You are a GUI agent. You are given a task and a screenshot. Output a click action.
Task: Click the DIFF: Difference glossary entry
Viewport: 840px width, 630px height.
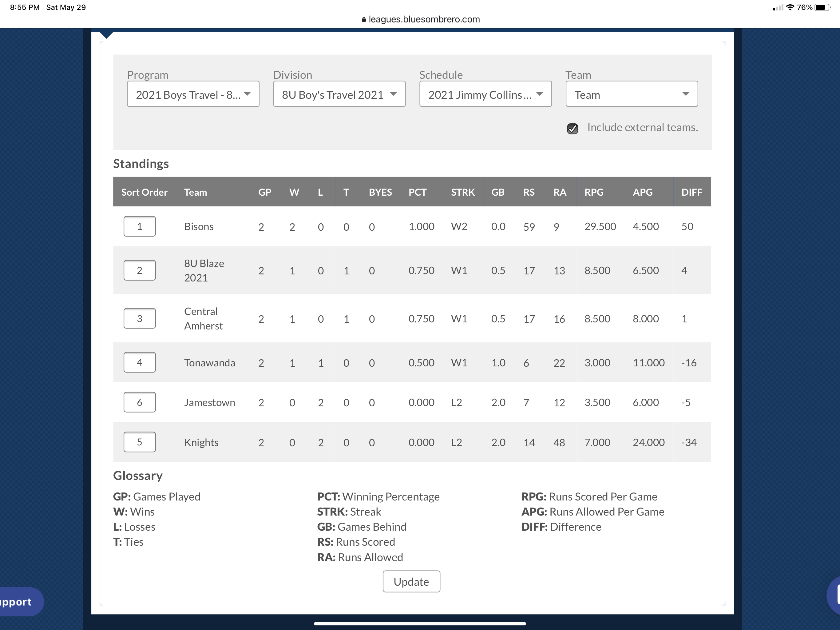coord(561,527)
